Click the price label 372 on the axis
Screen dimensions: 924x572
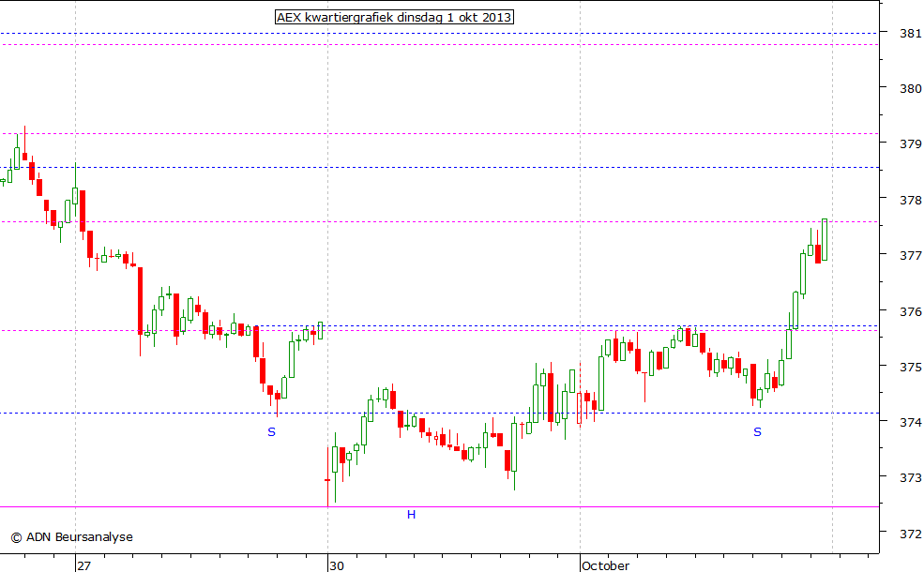(911, 534)
